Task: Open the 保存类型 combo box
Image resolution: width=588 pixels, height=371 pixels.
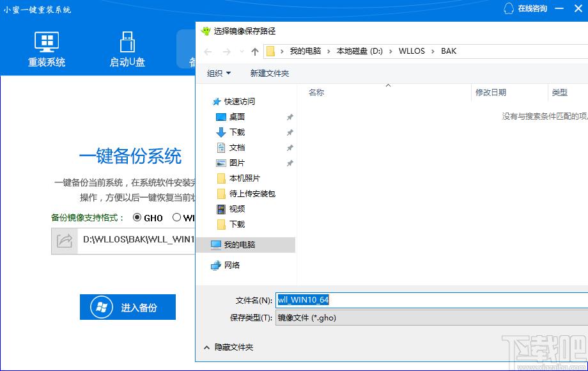Action: pyautogui.click(x=431, y=318)
